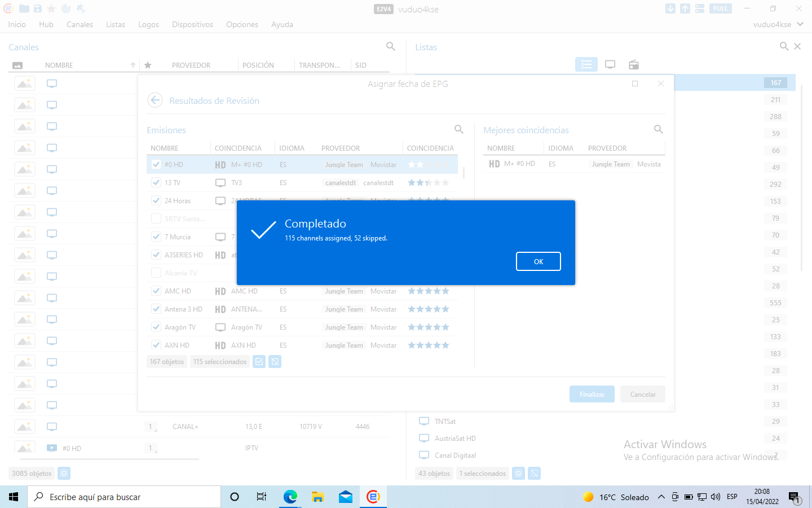Click OK in the Completado dialog
This screenshot has width=812, height=508.
[538, 261]
